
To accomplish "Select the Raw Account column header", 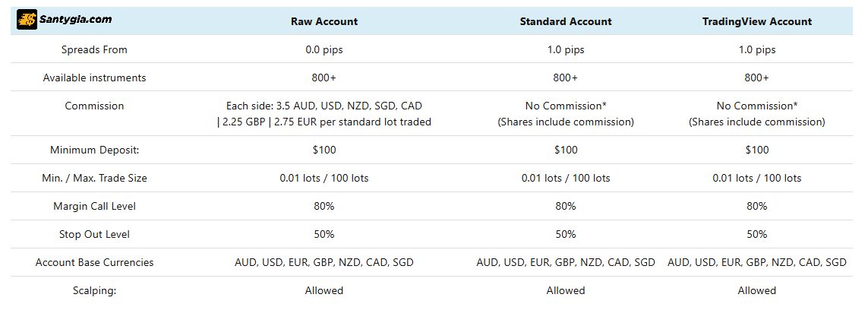I will (324, 21).
